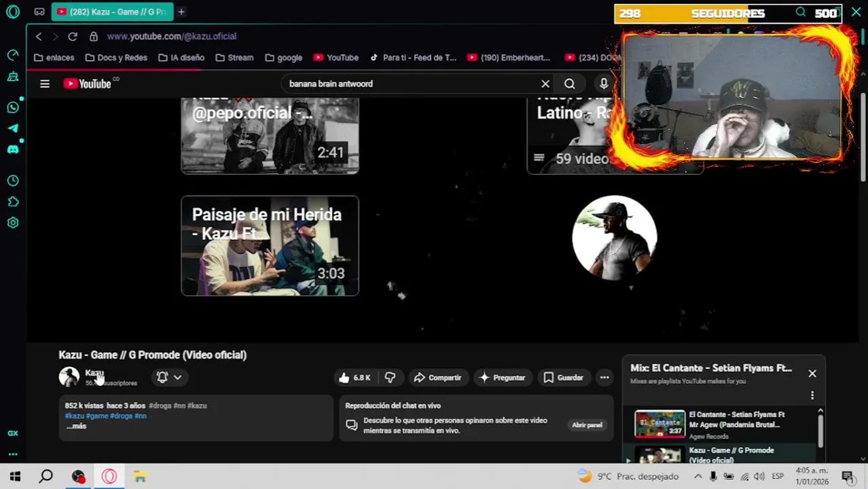The image size is (868, 489).
Task: Toggle the subscription notification bell
Action: (162, 377)
